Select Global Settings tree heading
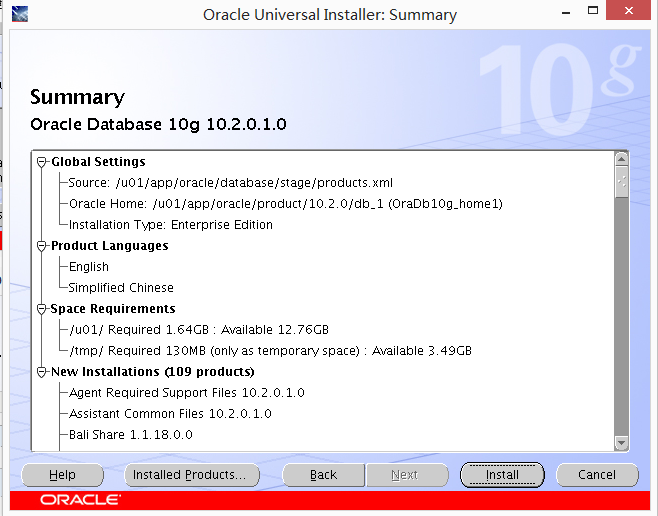This screenshot has width=658, height=516. pyautogui.click(x=98, y=162)
